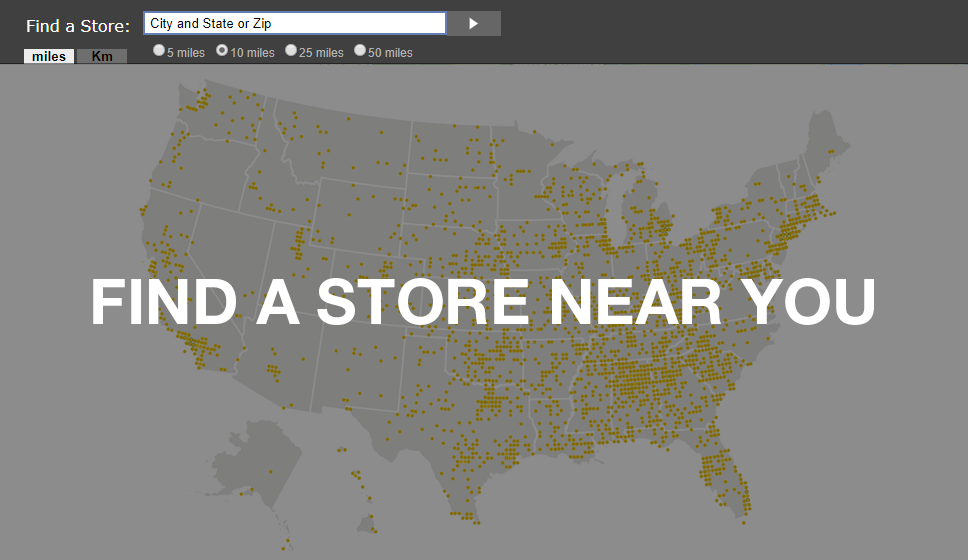The width and height of the screenshot is (968, 560).
Task: Click the "Find a Store:" label
Action: pyautogui.click(x=78, y=27)
